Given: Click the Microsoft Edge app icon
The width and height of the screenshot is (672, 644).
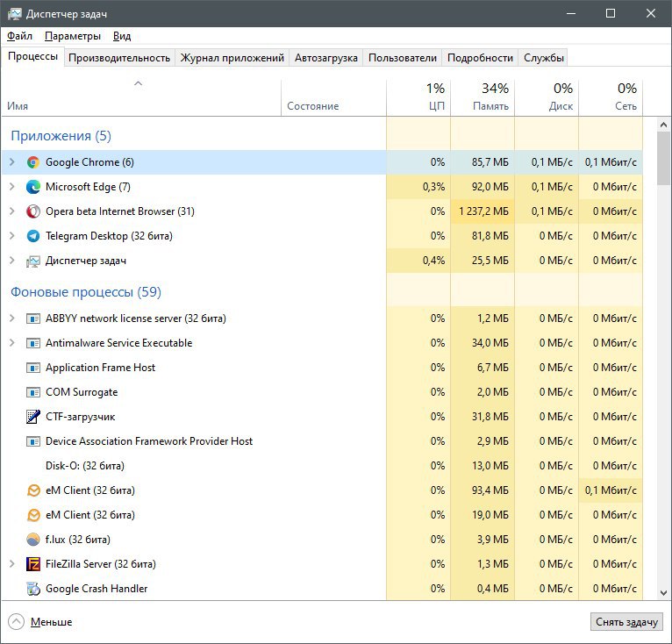Looking at the screenshot, I should (x=33, y=187).
